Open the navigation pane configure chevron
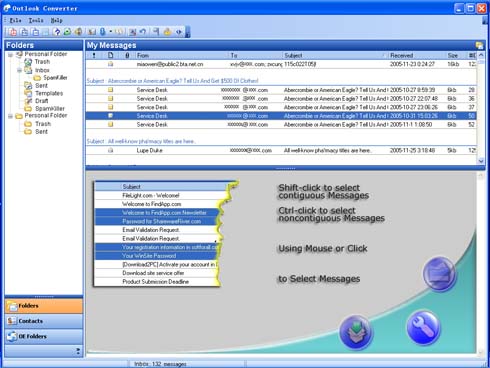This screenshot has width=490, height=368. (78, 351)
